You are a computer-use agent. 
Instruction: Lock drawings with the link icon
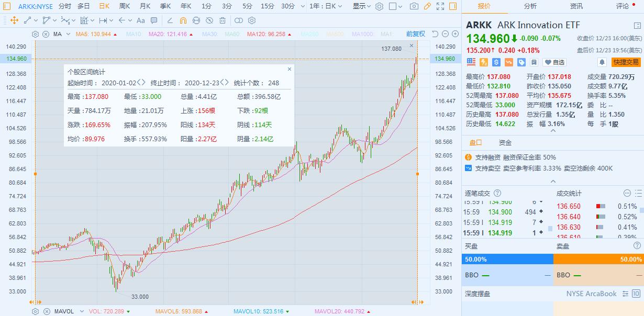(196, 20)
